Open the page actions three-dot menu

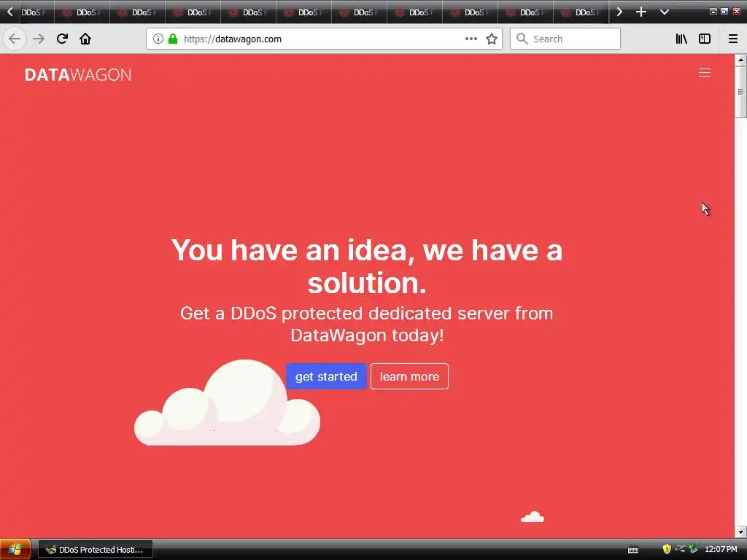pyautogui.click(x=471, y=39)
